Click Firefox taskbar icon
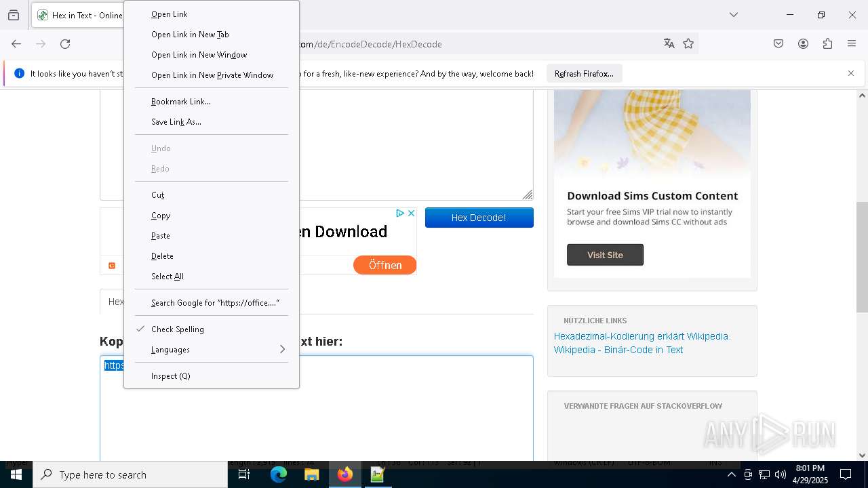868x488 pixels. 344,474
